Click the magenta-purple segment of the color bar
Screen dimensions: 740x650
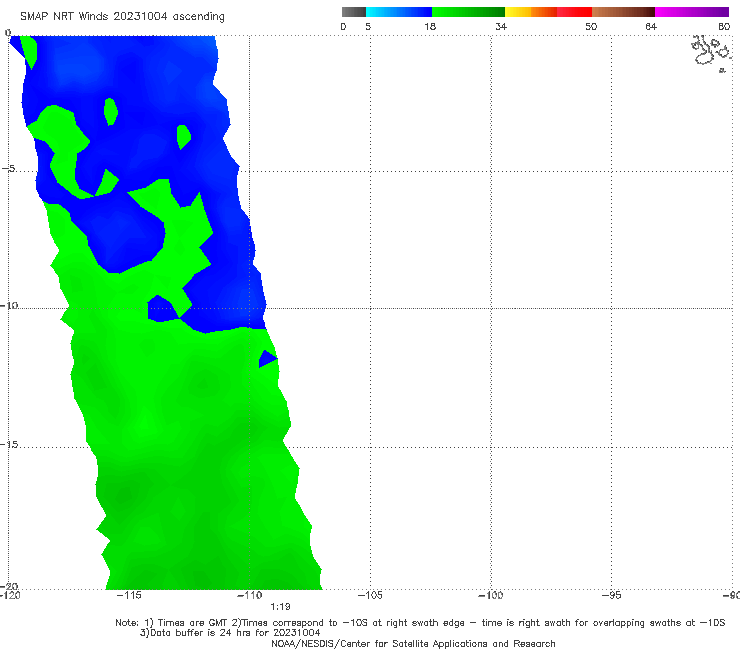[x=692, y=12]
